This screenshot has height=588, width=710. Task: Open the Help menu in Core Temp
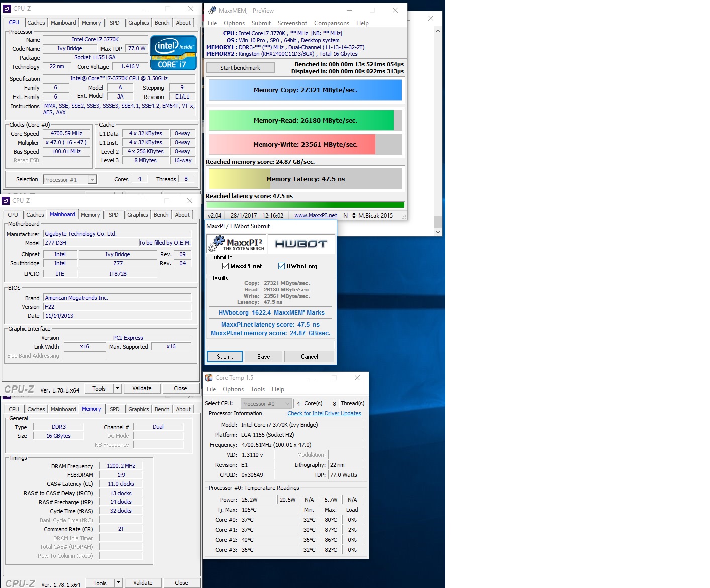point(278,389)
